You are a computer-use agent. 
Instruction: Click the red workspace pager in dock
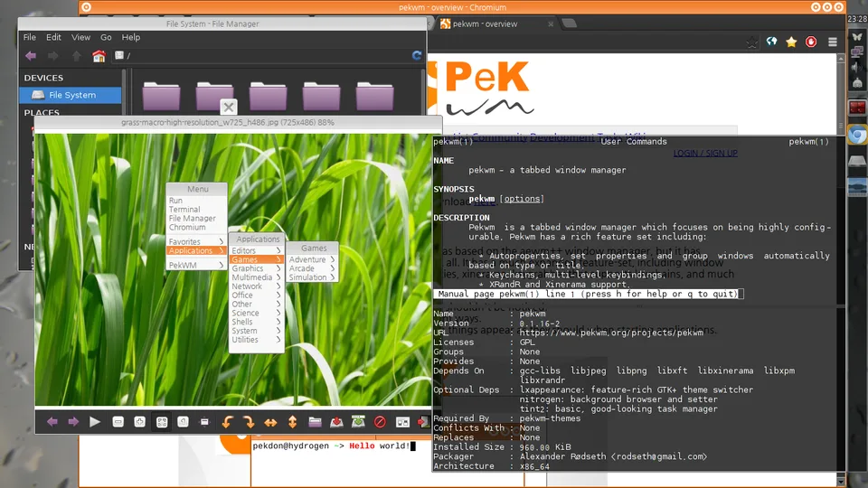pyautogui.click(x=857, y=108)
